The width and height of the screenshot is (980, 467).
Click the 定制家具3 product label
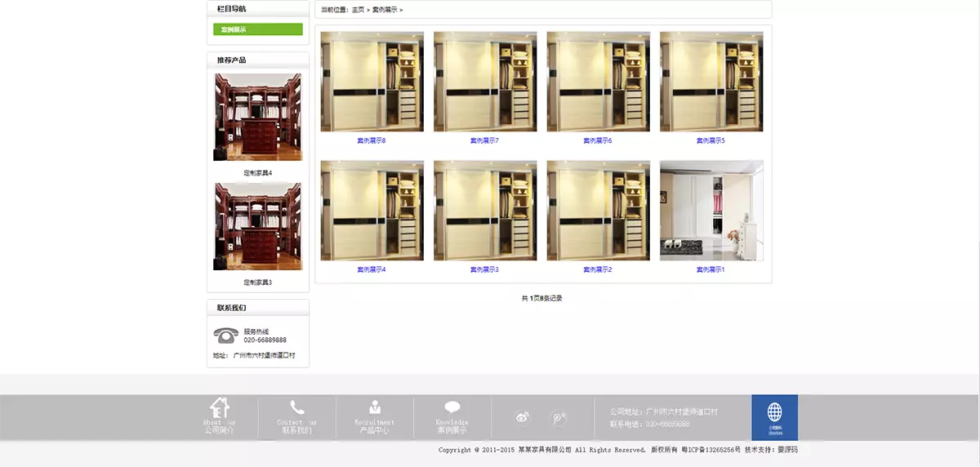pos(257,282)
